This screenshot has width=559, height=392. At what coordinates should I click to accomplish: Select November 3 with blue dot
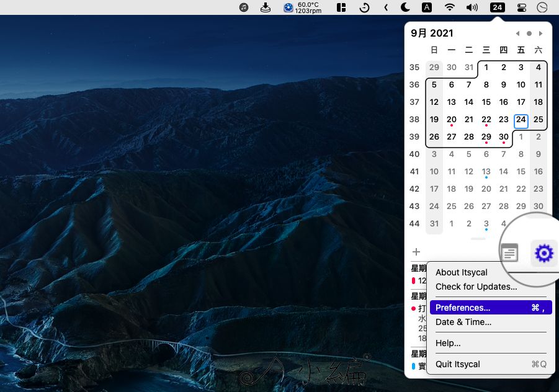point(486,224)
